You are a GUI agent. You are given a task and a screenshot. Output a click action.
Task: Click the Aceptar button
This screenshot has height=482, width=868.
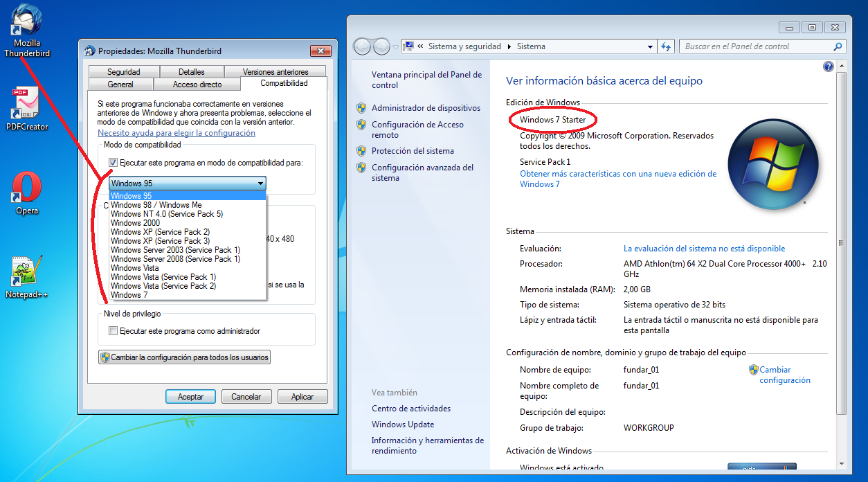pos(190,397)
